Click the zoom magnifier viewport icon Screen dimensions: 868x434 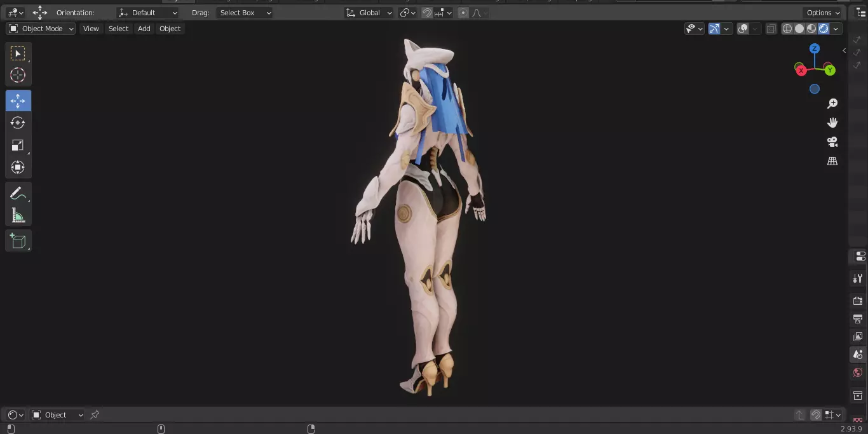point(832,104)
